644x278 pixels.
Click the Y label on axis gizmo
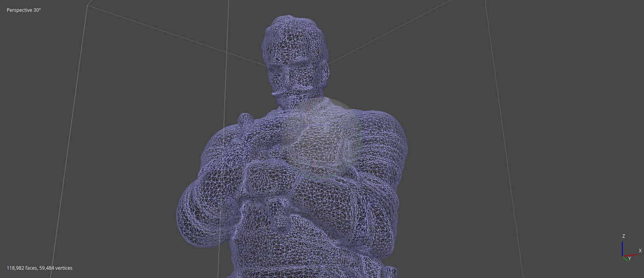(x=629, y=259)
